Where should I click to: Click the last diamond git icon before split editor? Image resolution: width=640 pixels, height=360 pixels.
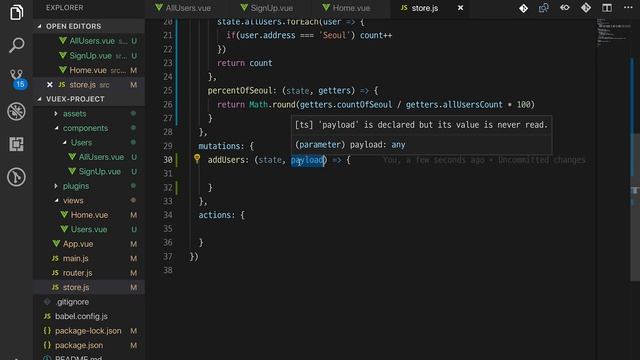point(586,8)
